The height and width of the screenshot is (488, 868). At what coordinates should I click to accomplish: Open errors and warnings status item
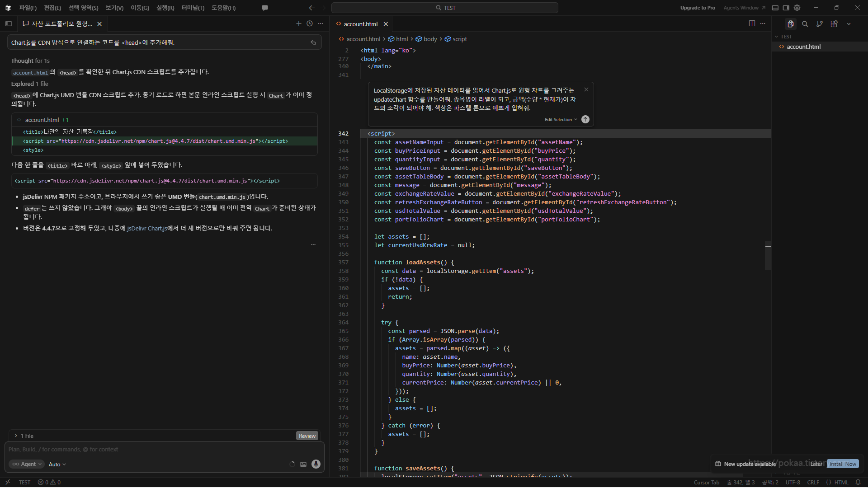[49, 482]
